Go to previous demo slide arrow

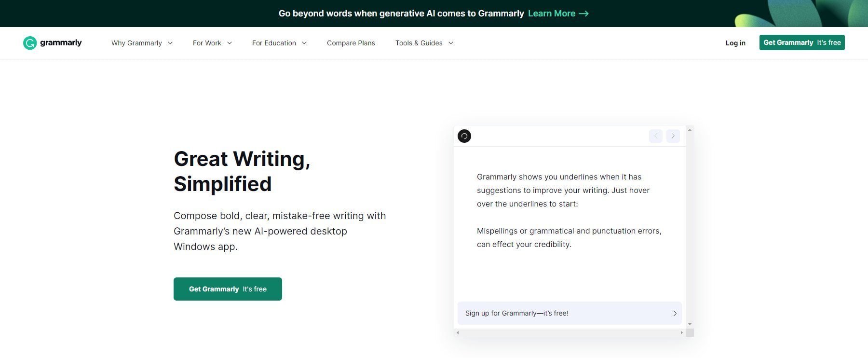[x=656, y=136]
